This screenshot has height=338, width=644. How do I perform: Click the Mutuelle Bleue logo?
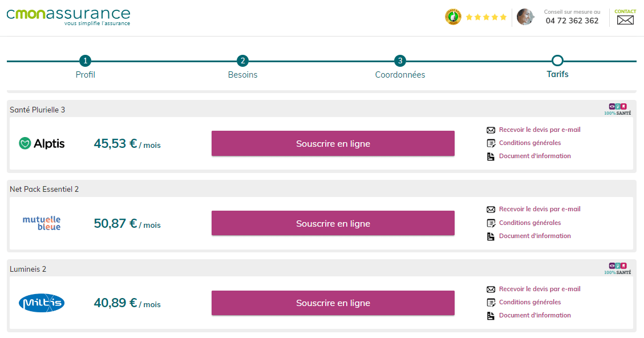click(41, 223)
